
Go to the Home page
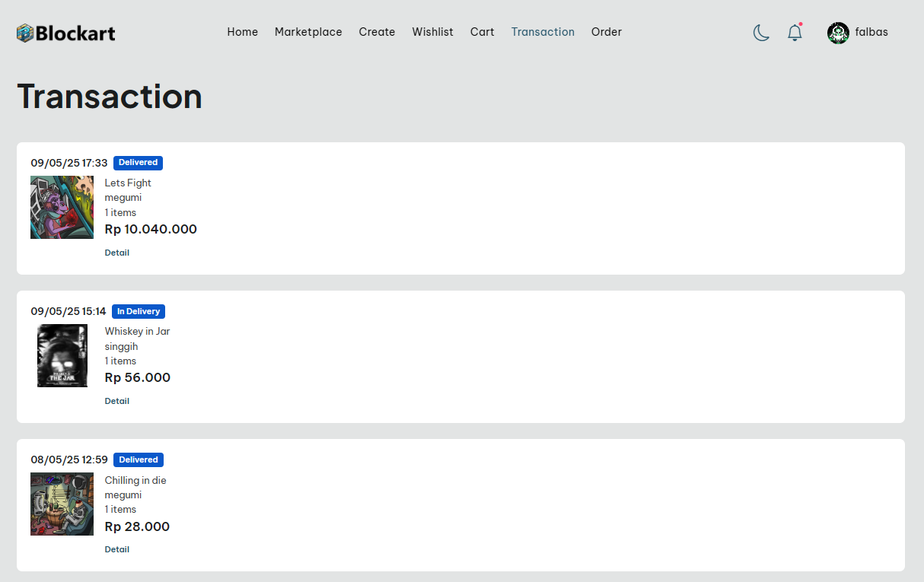(242, 32)
